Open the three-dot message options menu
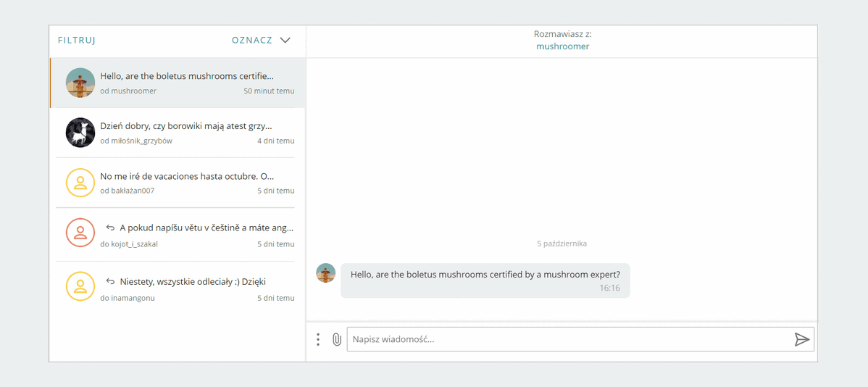The height and width of the screenshot is (387, 868). (318, 339)
